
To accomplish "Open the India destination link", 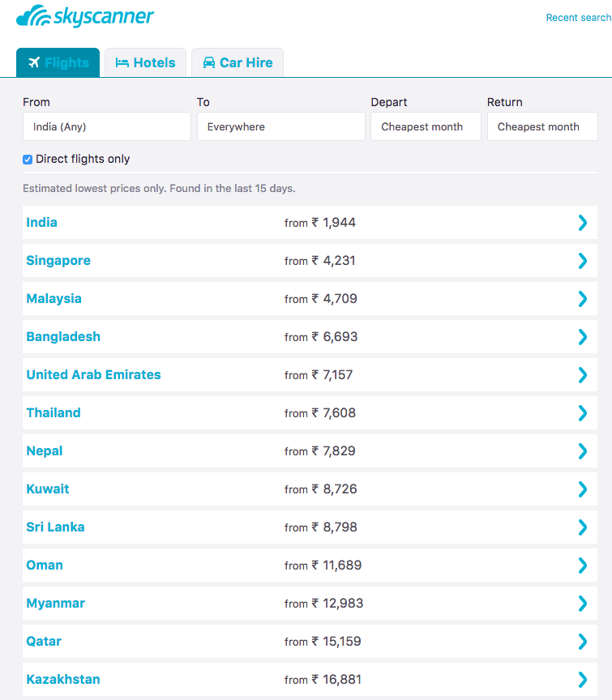I will click(x=41, y=222).
